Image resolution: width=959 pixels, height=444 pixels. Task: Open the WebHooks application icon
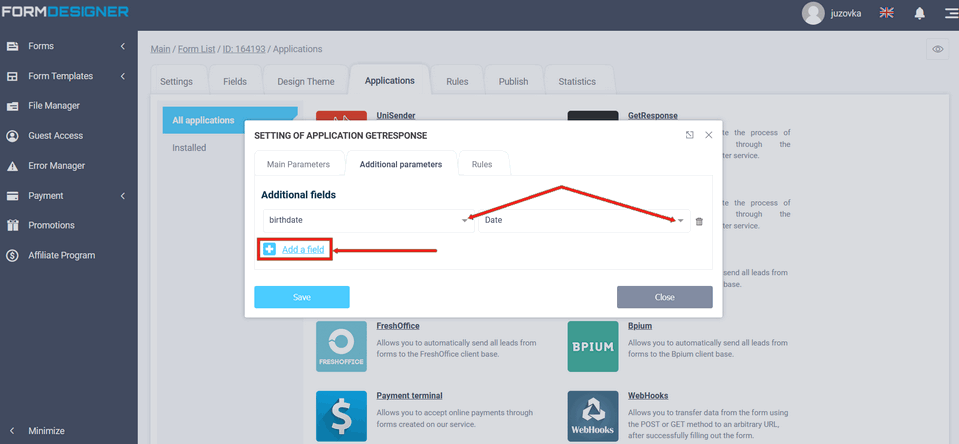[x=592, y=416]
